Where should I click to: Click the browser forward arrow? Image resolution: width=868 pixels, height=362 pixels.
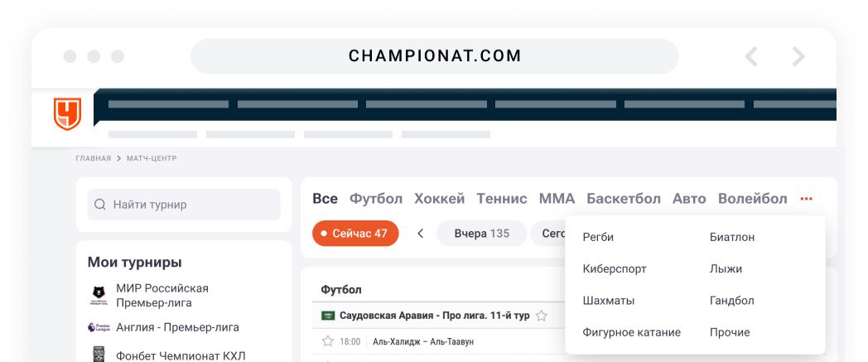click(x=798, y=56)
